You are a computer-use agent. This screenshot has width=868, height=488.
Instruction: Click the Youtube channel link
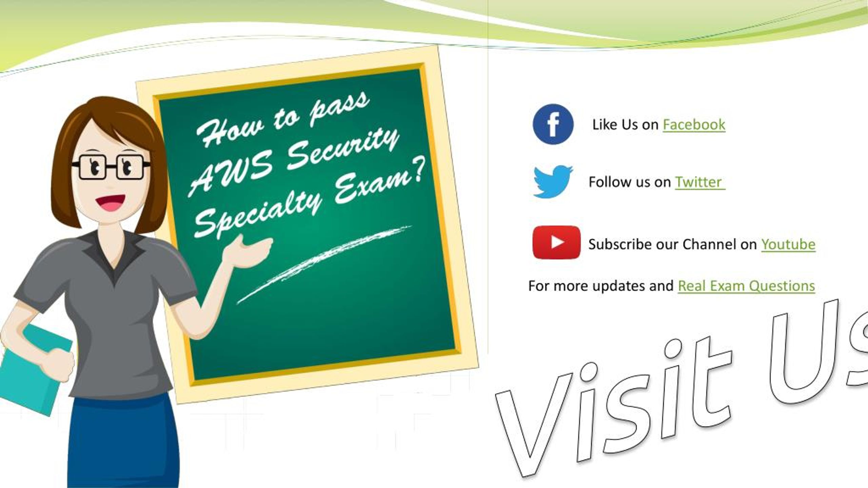[789, 243]
